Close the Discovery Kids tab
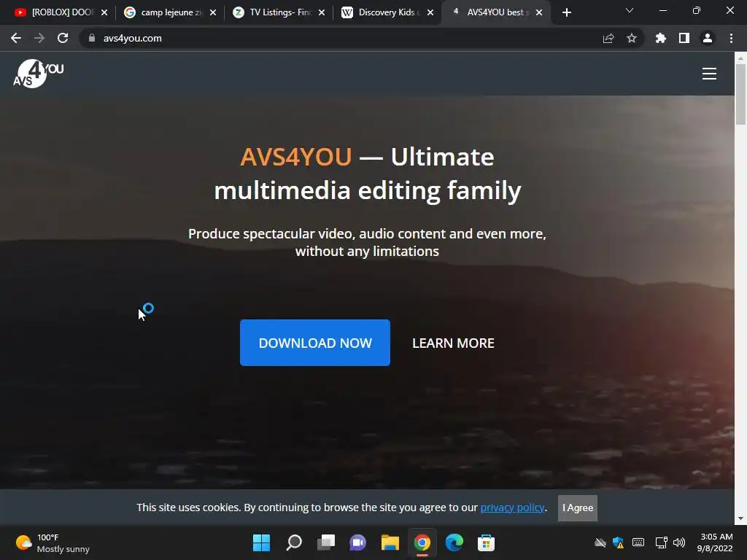The image size is (747, 560). point(430,12)
